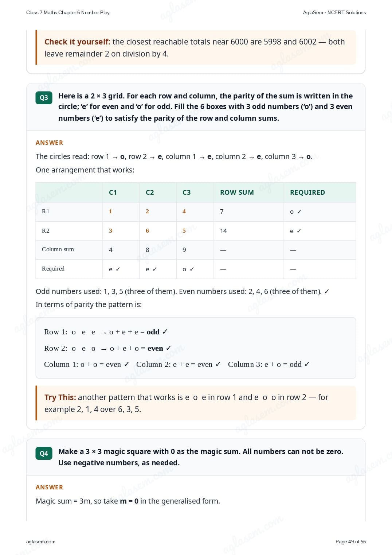Click the 'Check it yourself:' callout heading

click(x=77, y=42)
